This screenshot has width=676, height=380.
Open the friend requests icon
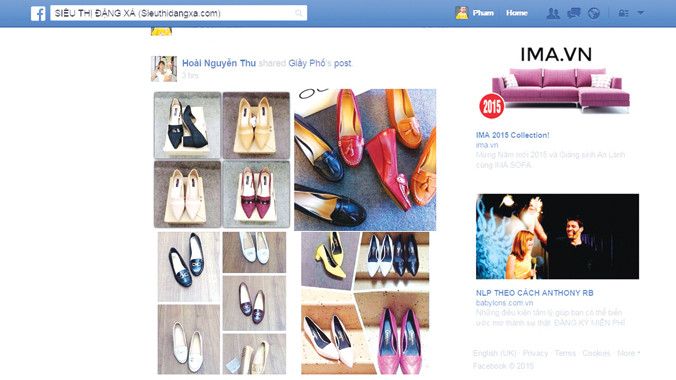tap(553, 13)
